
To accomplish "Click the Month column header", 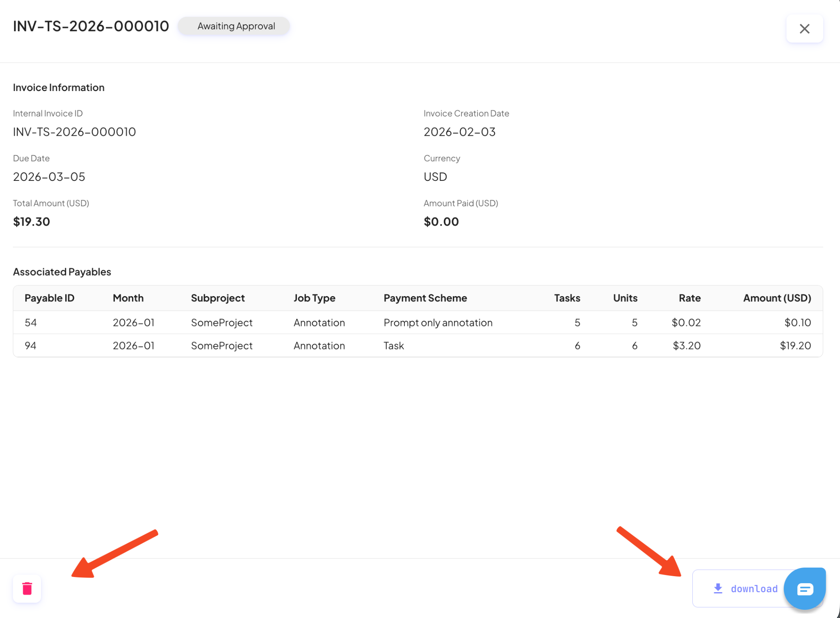I will (x=128, y=298).
